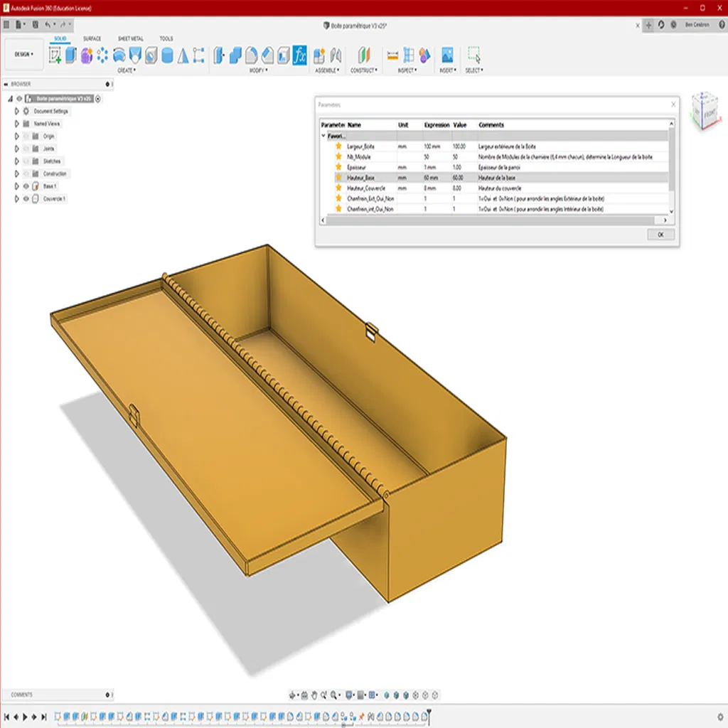
Task: Jump to the timeline beginning
Action: (6, 717)
